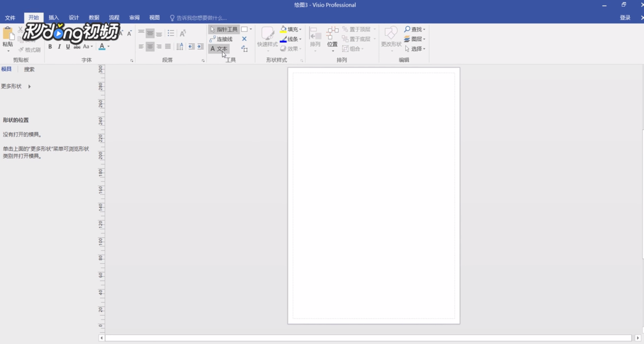This screenshot has width=644, height=344.
Task: Toggle Bold formatting
Action: (50, 46)
